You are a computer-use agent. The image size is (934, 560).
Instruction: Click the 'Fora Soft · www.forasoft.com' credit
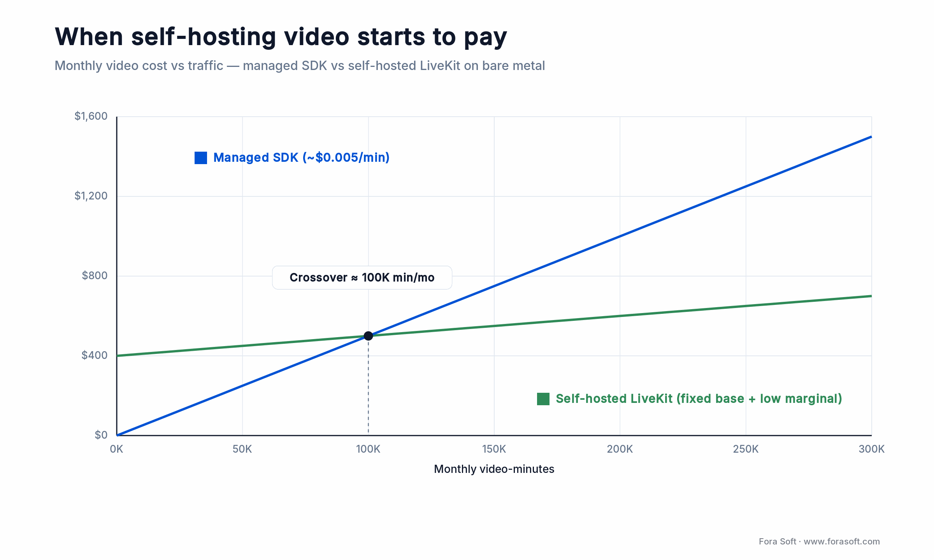(819, 542)
